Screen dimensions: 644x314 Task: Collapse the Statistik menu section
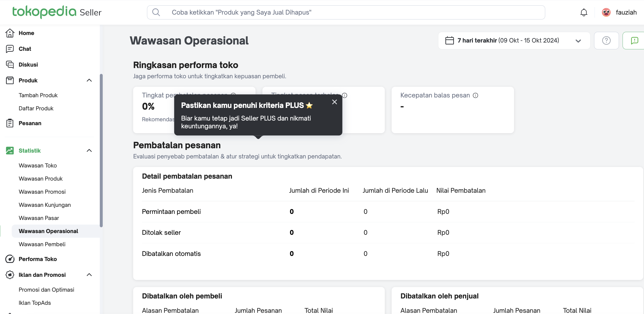89,150
